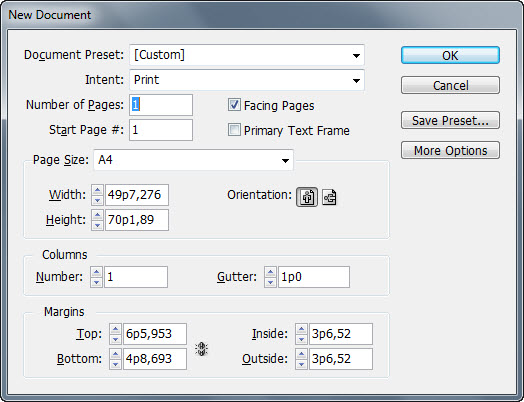This screenshot has width=524, height=402.
Task: Toggle the Facing Pages checkbox
Action: click(234, 105)
